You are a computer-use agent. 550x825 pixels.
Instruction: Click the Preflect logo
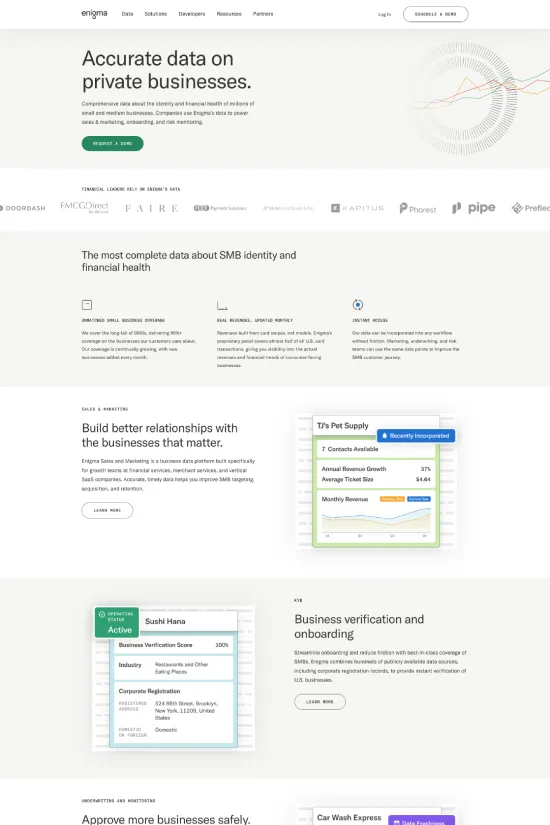tap(531, 208)
